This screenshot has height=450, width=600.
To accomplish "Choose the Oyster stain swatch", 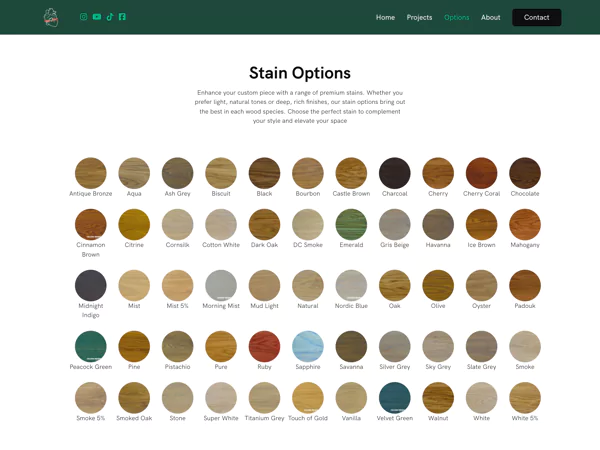I will pyautogui.click(x=481, y=285).
